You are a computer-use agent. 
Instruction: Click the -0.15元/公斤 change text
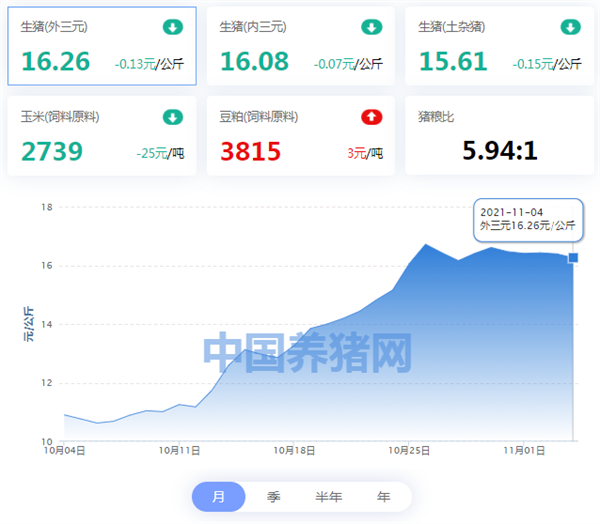click(547, 64)
